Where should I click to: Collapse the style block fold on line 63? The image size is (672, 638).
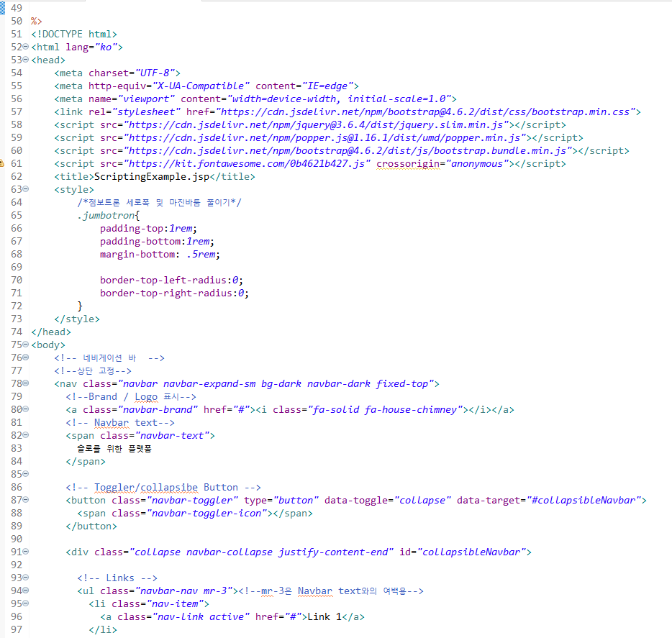[26, 189]
